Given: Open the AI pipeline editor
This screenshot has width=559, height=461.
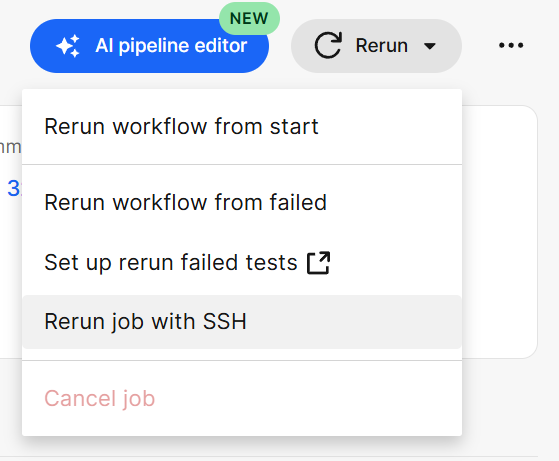Looking at the screenshot, I should (x=149, y=46).
